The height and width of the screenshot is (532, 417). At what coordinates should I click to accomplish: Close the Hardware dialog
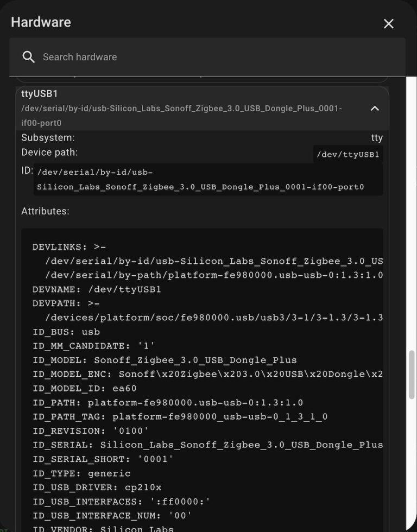coord(389,24)
